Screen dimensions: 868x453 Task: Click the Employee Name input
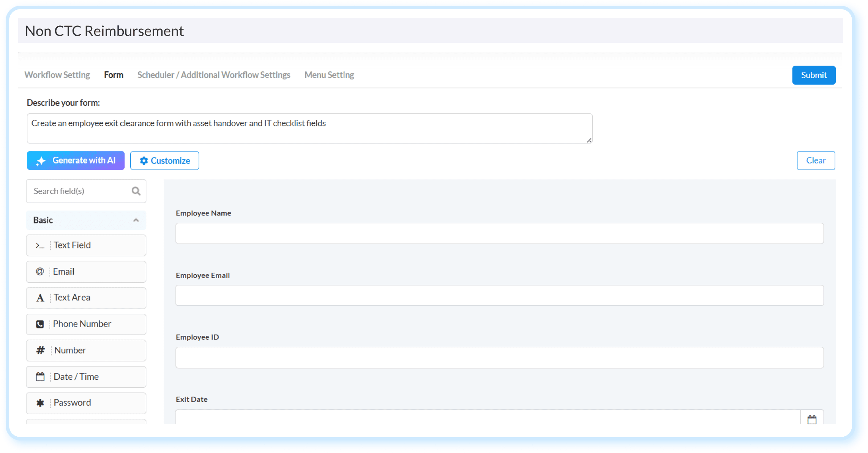499,233
